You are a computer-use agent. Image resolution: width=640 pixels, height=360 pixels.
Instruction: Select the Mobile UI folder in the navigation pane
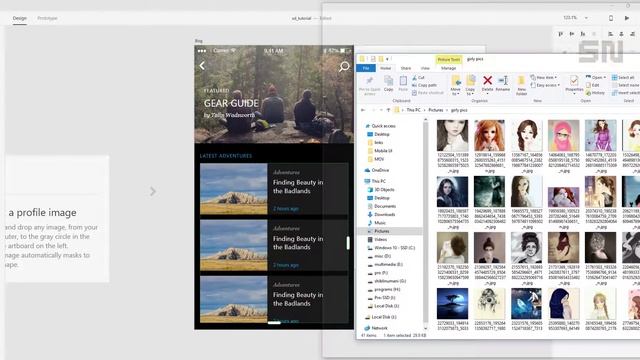380,151
